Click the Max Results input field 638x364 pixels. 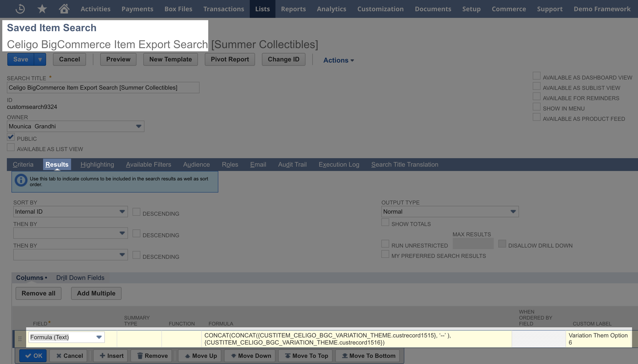point(473,243)
